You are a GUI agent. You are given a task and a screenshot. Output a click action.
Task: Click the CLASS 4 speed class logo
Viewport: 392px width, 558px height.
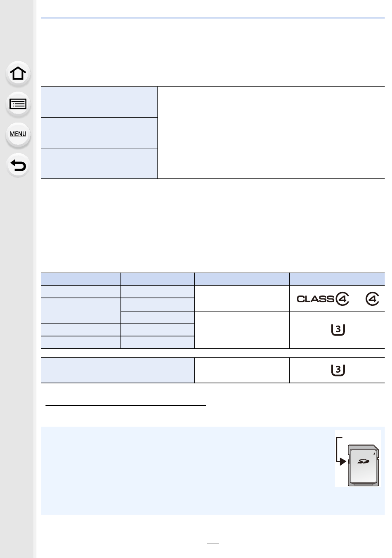[323, 298]
